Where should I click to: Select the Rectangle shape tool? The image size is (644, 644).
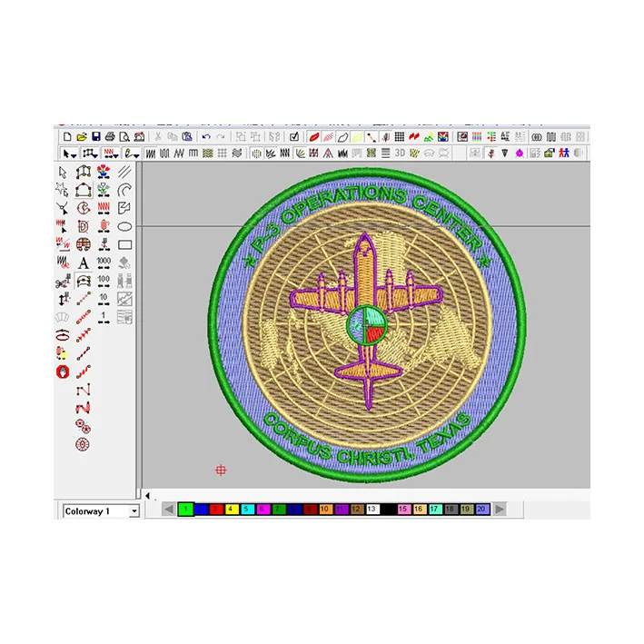tap(124, 244)
